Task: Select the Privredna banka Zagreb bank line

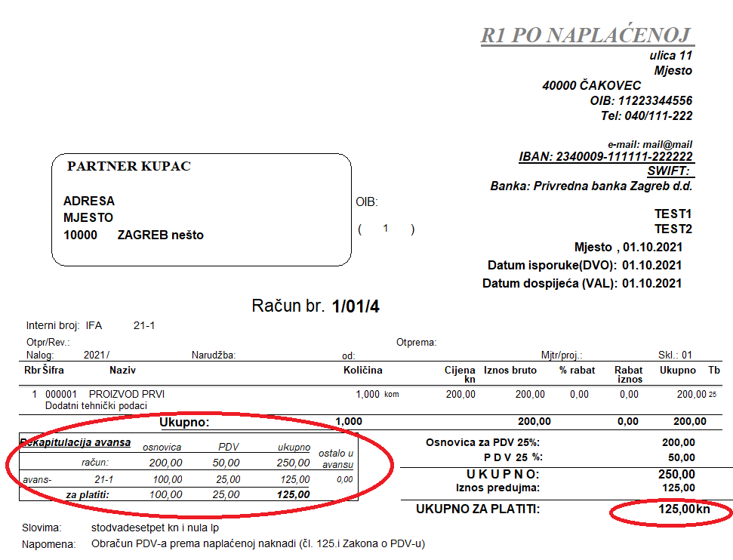Action: [x=591, y=186]
